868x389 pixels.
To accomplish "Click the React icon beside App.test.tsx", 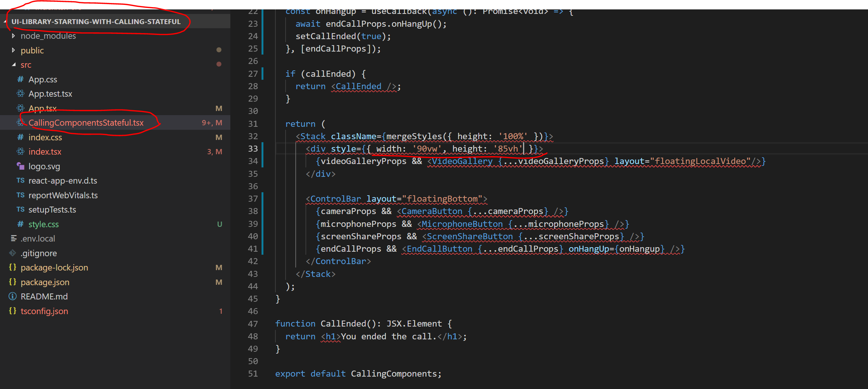I will (20, 94).
